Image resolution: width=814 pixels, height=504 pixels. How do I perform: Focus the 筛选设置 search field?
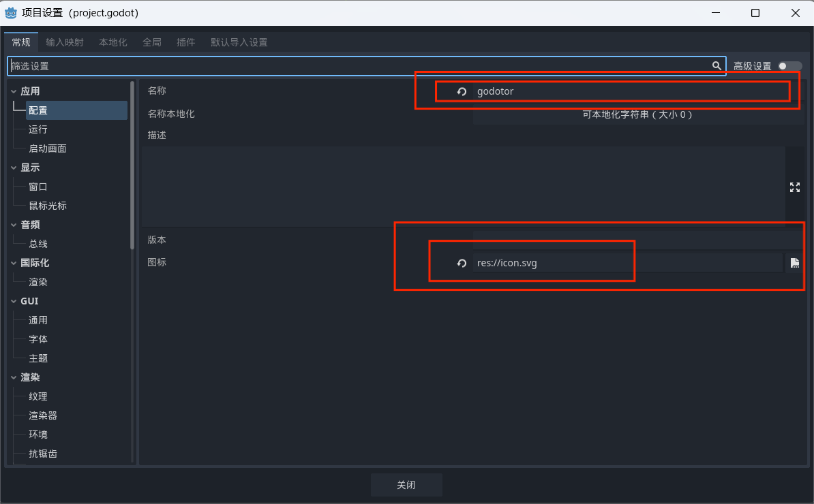coord(355,66)
